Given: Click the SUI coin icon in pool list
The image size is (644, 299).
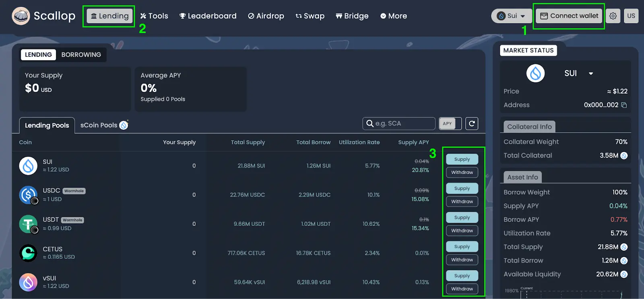Looking at the screenshot, I should click(28, 166).
